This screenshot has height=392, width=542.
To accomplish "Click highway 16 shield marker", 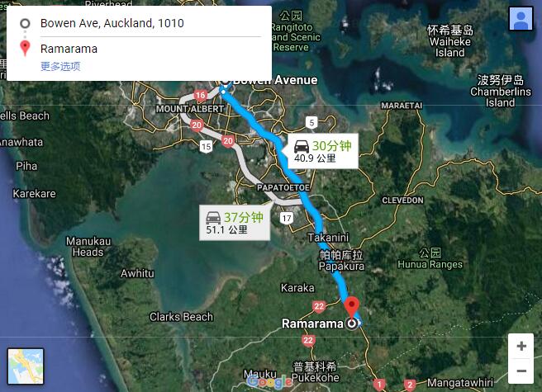I will (200, 96).
